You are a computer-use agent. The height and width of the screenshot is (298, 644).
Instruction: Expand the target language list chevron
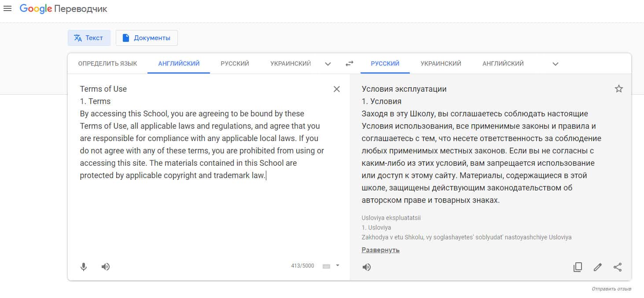pos(556,64)
